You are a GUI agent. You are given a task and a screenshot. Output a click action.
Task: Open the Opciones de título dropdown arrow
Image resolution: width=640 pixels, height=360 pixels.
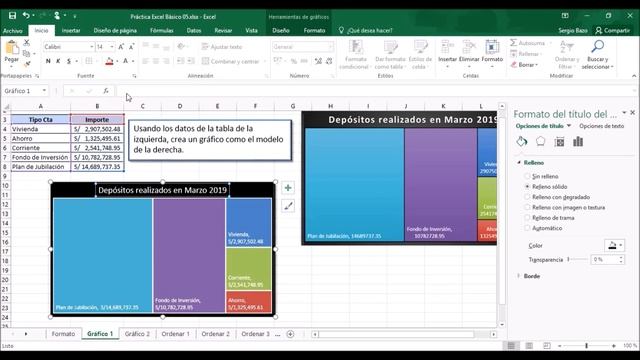coord(569,126)
